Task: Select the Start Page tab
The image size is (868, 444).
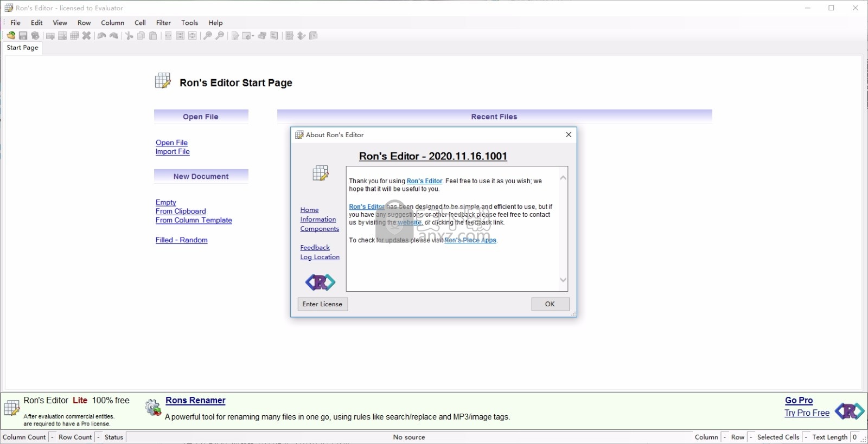Action: (x=23, y=48)
